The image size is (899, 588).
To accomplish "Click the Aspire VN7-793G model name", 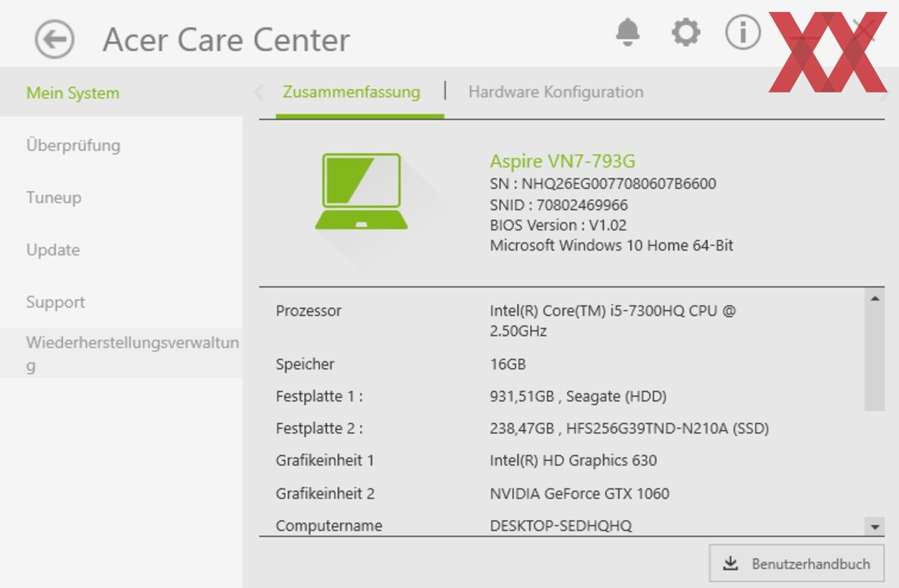I will click(x=563, y=161).
